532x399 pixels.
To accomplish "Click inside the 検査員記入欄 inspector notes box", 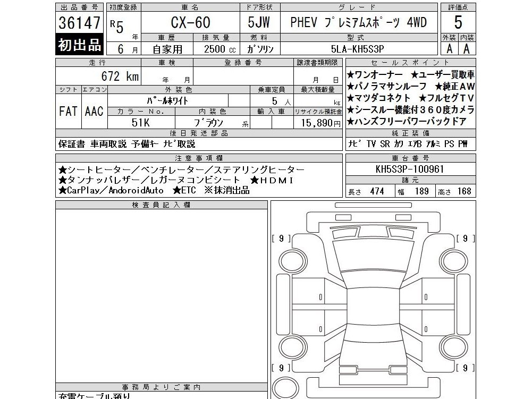I will point(162,296).
